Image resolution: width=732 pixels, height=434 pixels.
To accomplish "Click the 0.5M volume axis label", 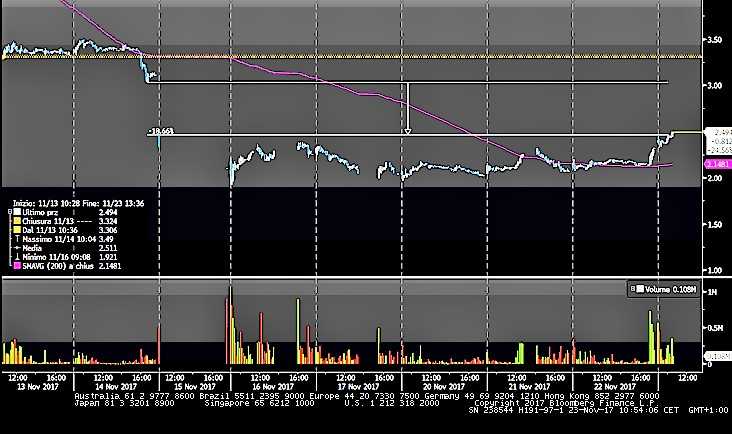I will (715, 328).
